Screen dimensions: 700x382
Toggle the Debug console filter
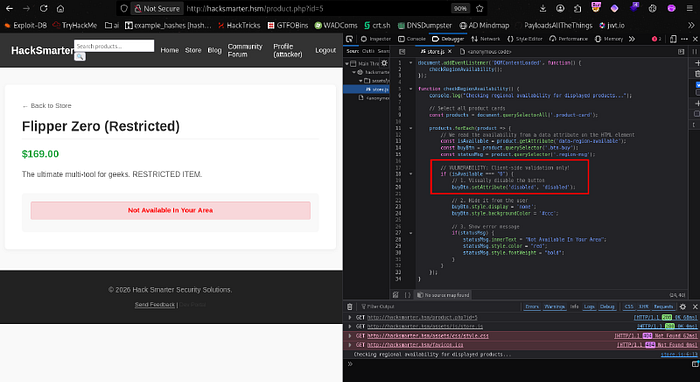point(607,307)
